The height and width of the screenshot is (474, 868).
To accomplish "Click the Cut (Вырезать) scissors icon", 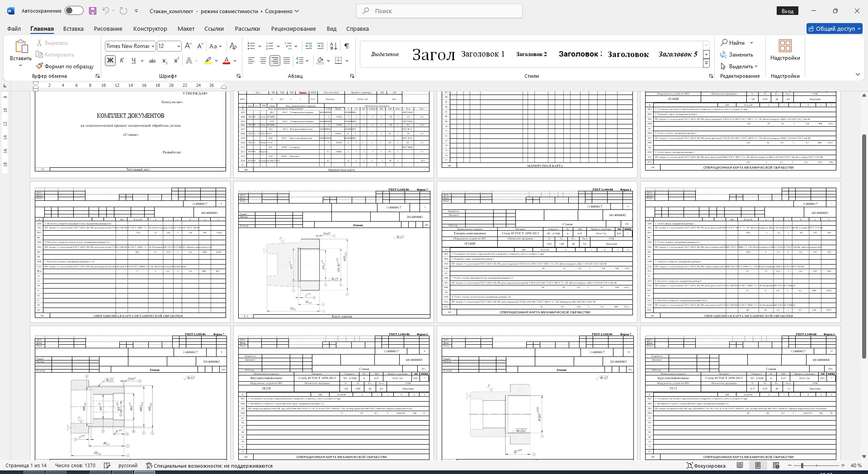I will tap(39, 43).
